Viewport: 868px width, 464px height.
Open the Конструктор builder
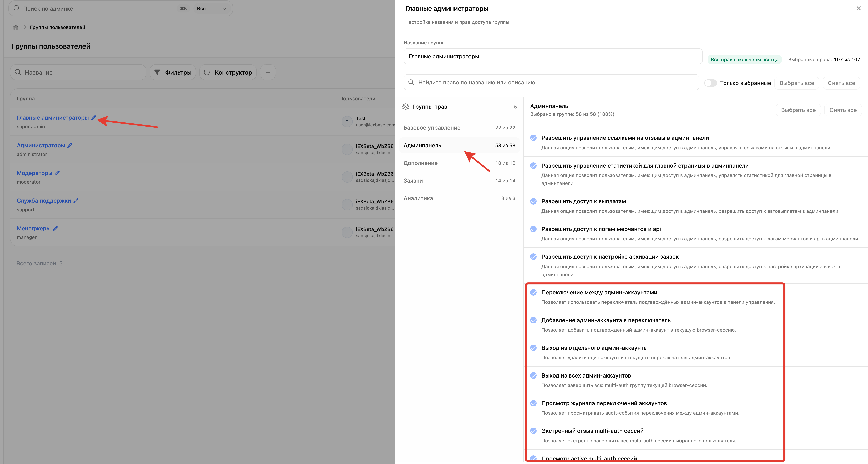click(228, 72)
